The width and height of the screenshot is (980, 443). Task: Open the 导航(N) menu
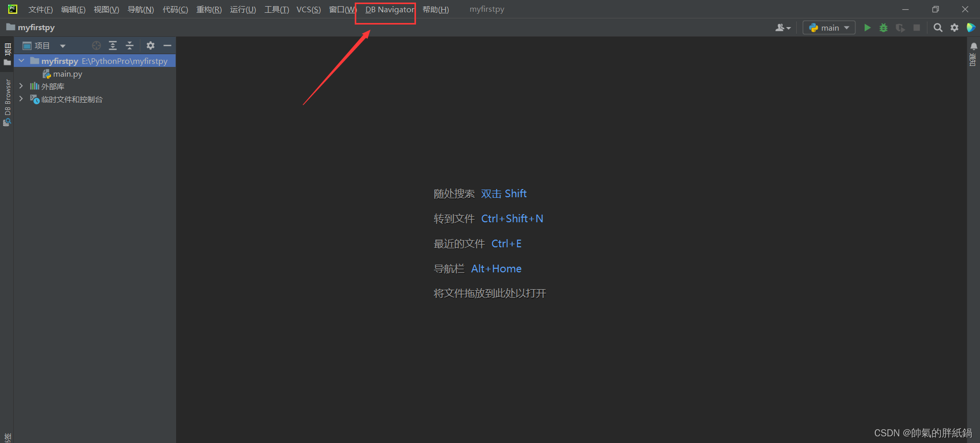pos(140,9)
